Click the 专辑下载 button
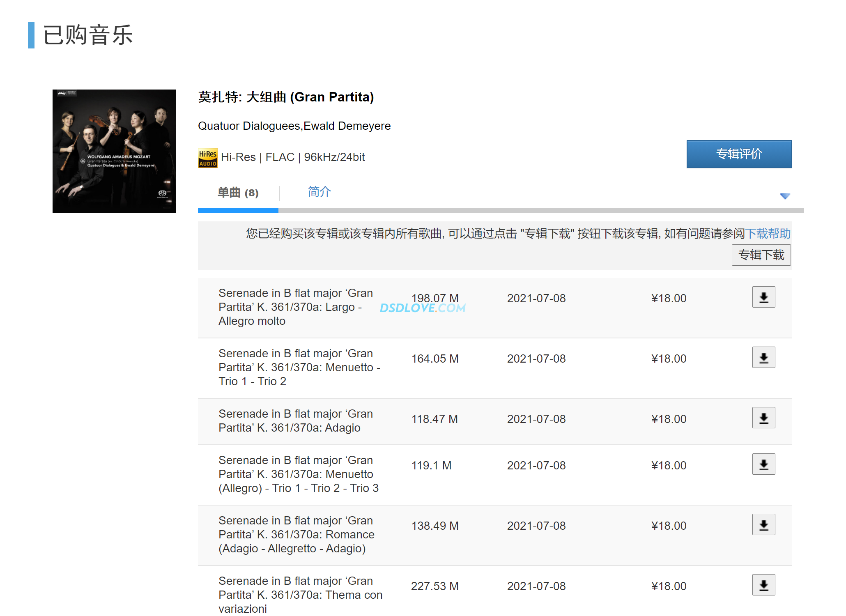Screen dimensions: 846x616 click(761, 255)
